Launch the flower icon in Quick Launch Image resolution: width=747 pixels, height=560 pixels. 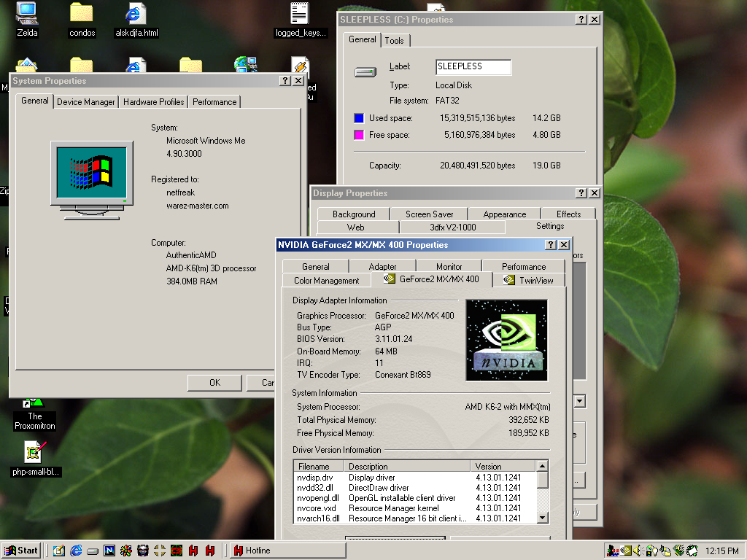click(126, 551)
